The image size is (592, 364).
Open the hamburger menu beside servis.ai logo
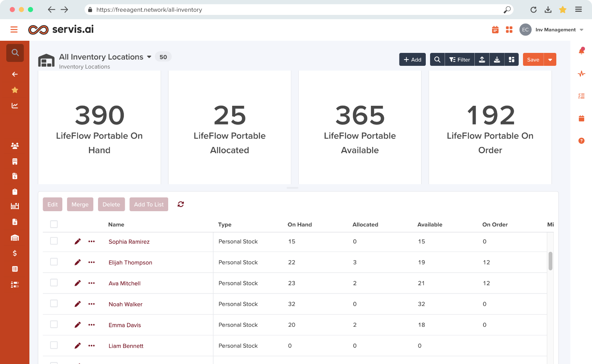tap(14, 29)
